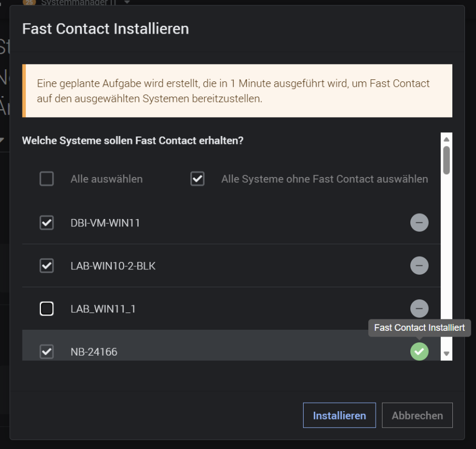Toggle the NB-24166 checkbox
Screen dimensions: 476x449
coord(46,352)
